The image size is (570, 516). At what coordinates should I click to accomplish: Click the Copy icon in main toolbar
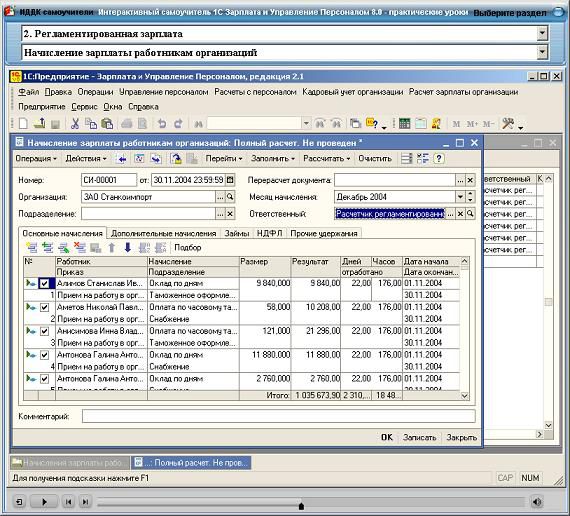[91, 124]
